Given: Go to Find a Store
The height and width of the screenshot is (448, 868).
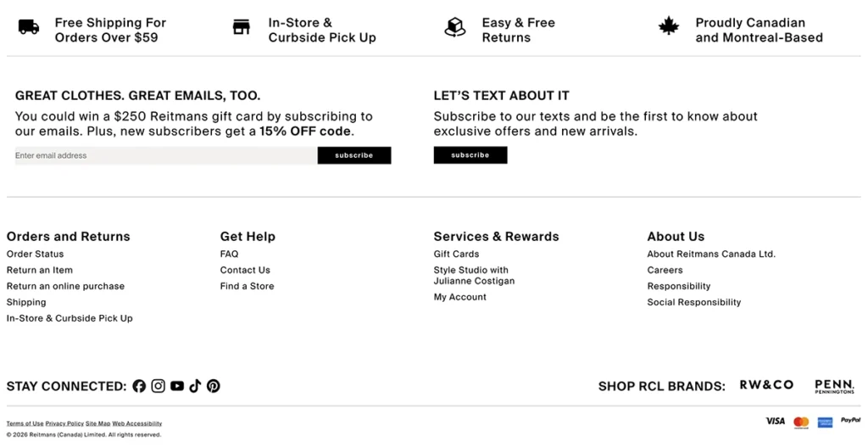Looking at the screenshot, I should [x=247, y=286].
